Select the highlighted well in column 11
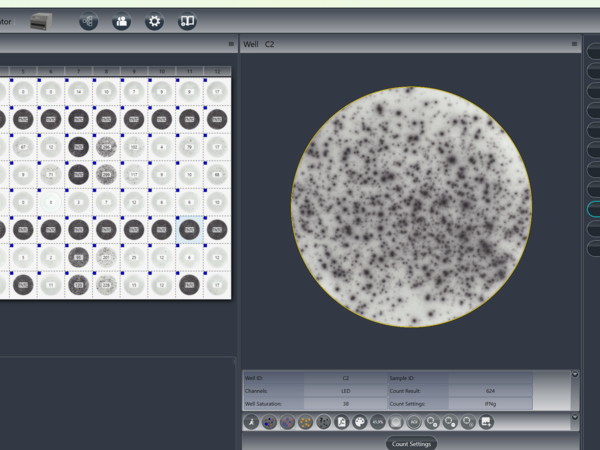 click(x=189, y=229)
